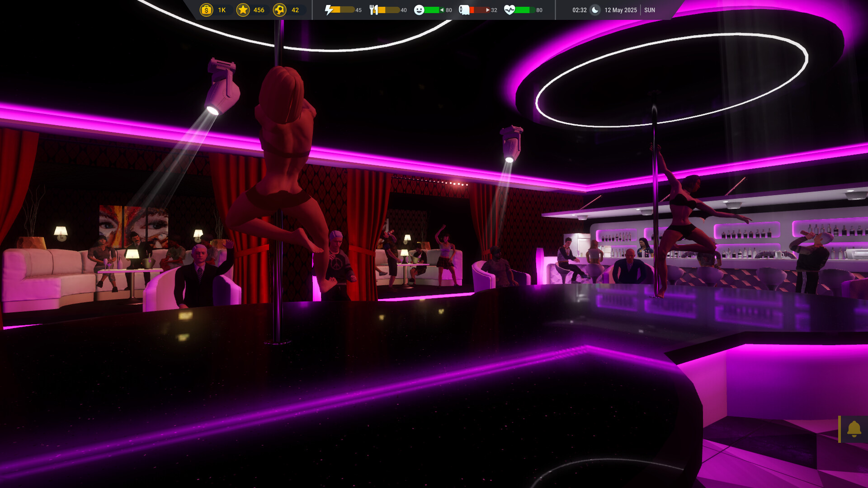Adjust the green health progress bar
The image size is (868, 488).
(x=524, y=9)
